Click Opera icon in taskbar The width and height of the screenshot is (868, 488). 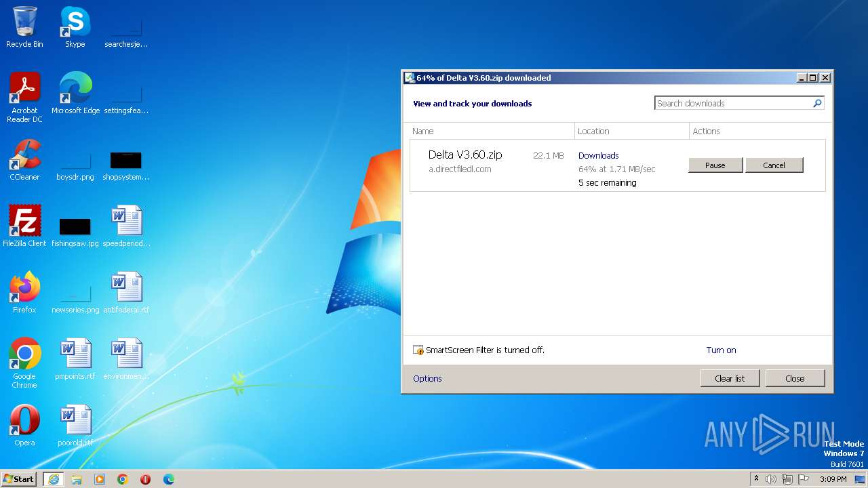tap(146, 479)
